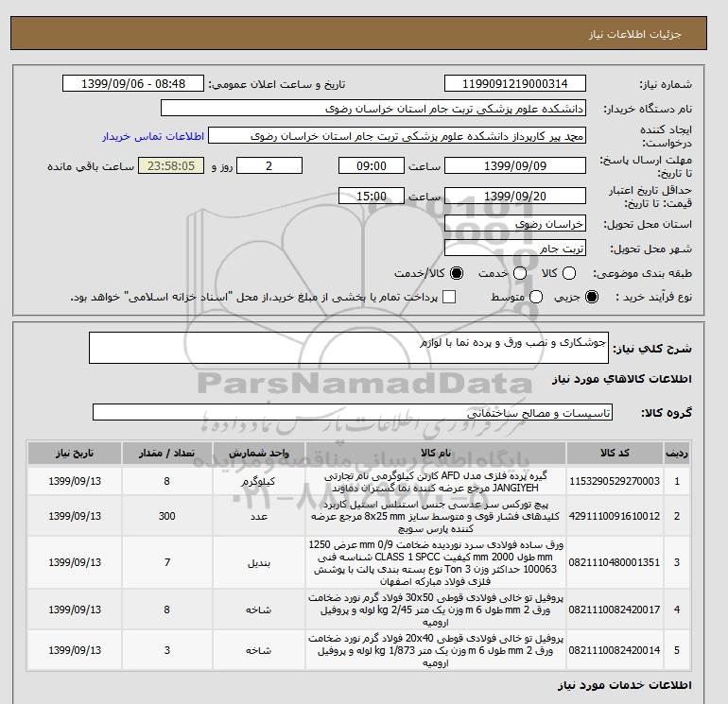Screen dimensions: 728x704
Task: Click the کیلوگرم unit cell in row 1
Action: click(259, 481)
